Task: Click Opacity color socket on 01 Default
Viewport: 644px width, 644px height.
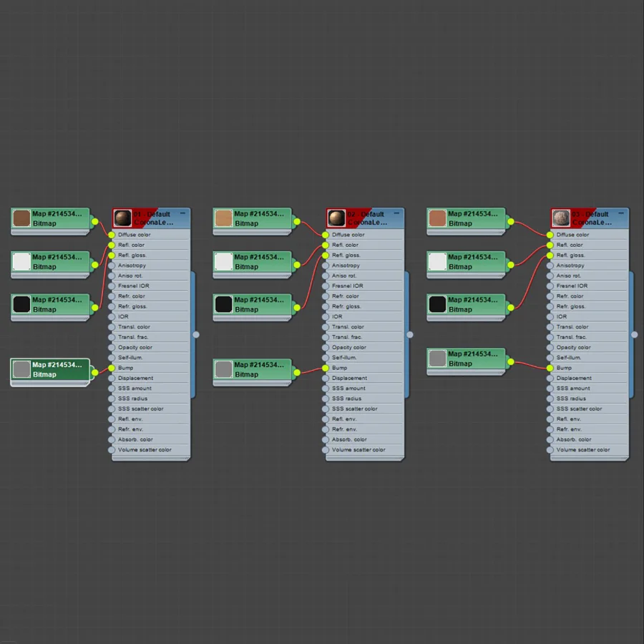Action: (112, 348)
